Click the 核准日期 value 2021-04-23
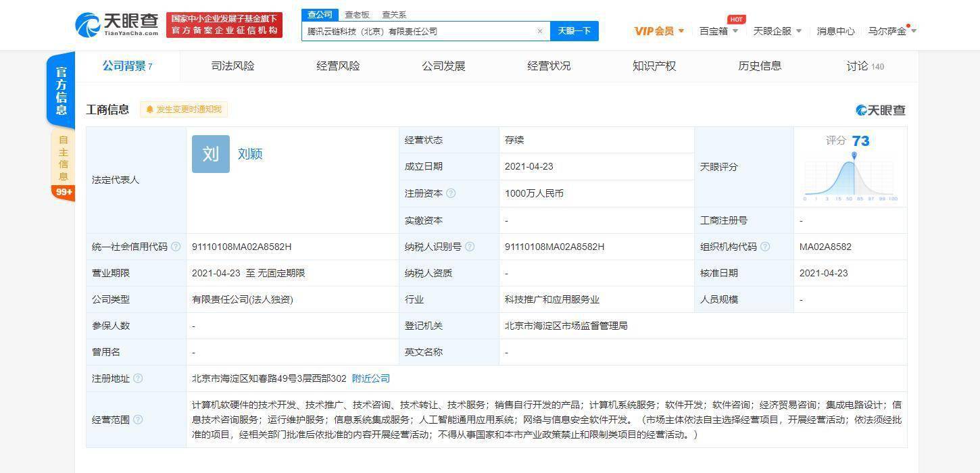The height and width of the screenshot is (473, 980). [823, 273]
